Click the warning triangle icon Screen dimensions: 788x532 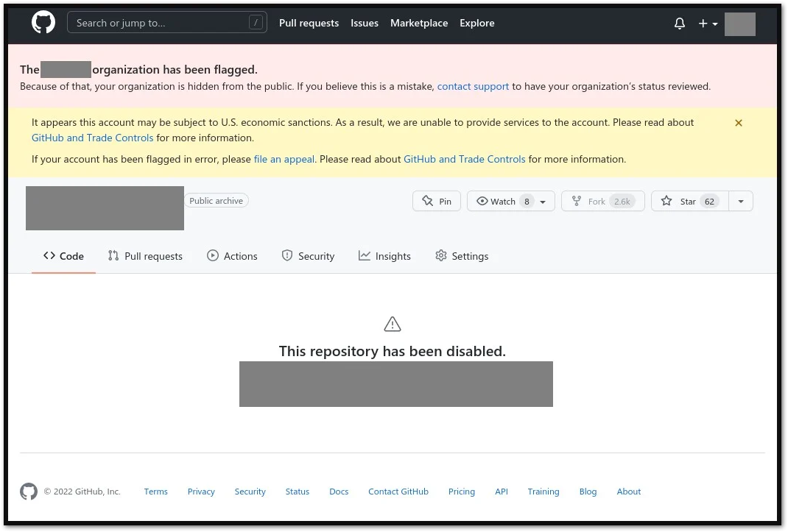click(393, 324)
